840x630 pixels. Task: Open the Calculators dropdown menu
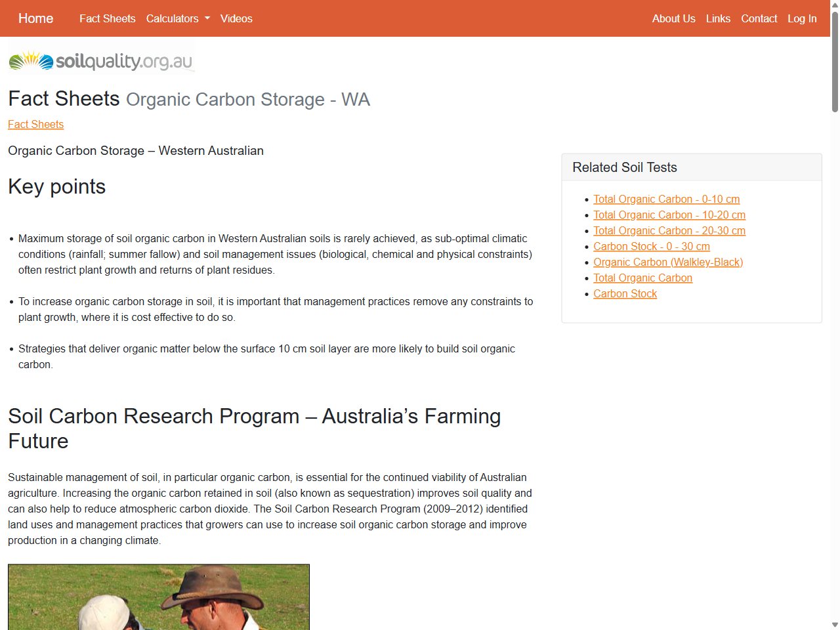click(x=173, y=18)
